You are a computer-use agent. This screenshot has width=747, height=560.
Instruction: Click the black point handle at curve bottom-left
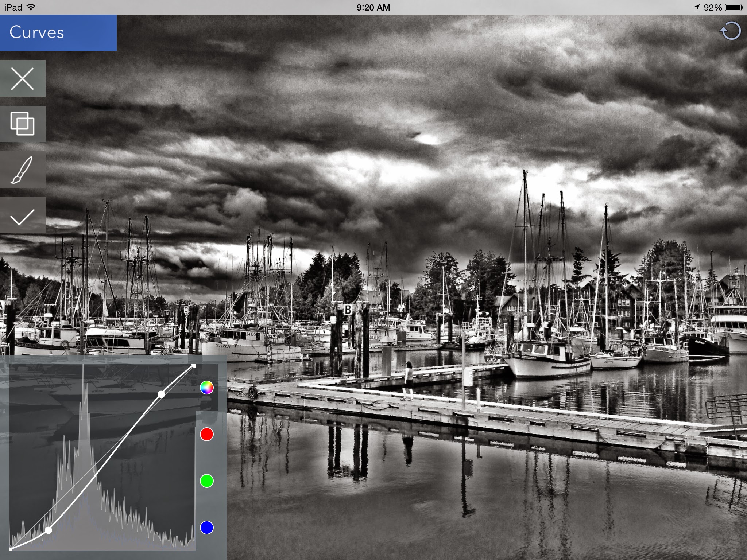tap(11, 549)
